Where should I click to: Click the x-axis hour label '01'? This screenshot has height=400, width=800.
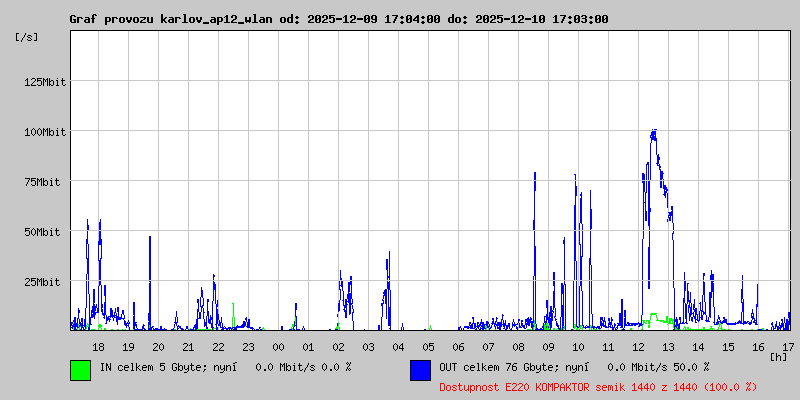point(308,347)
